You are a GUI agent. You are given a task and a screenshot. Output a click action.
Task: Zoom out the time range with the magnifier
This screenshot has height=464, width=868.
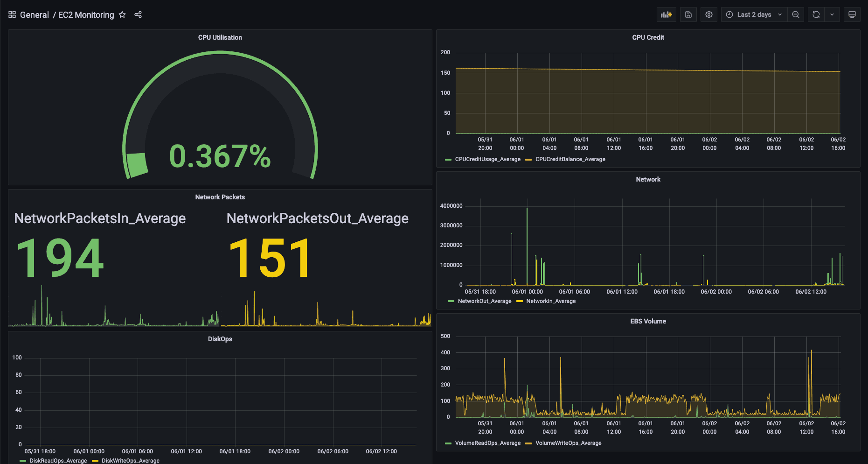[x=796, y=14]
